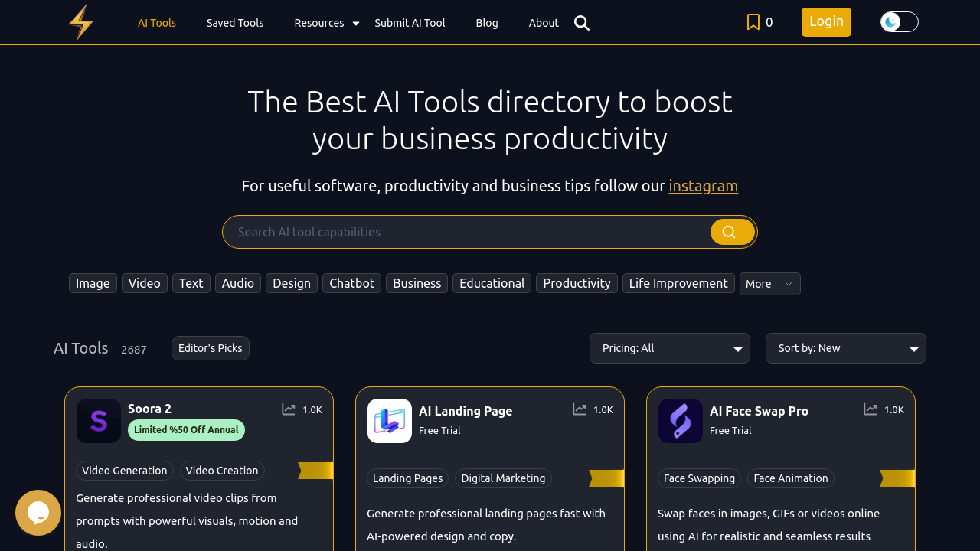Open the search magnifier in the navbar
Viewport: 980px width, 551px height.
click(582, 23)
